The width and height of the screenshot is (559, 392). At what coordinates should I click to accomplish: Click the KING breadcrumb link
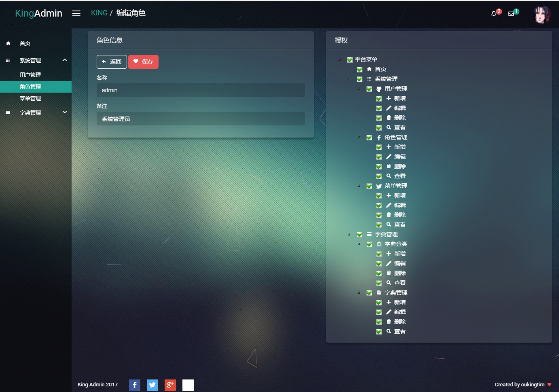(x=99, y=13)
